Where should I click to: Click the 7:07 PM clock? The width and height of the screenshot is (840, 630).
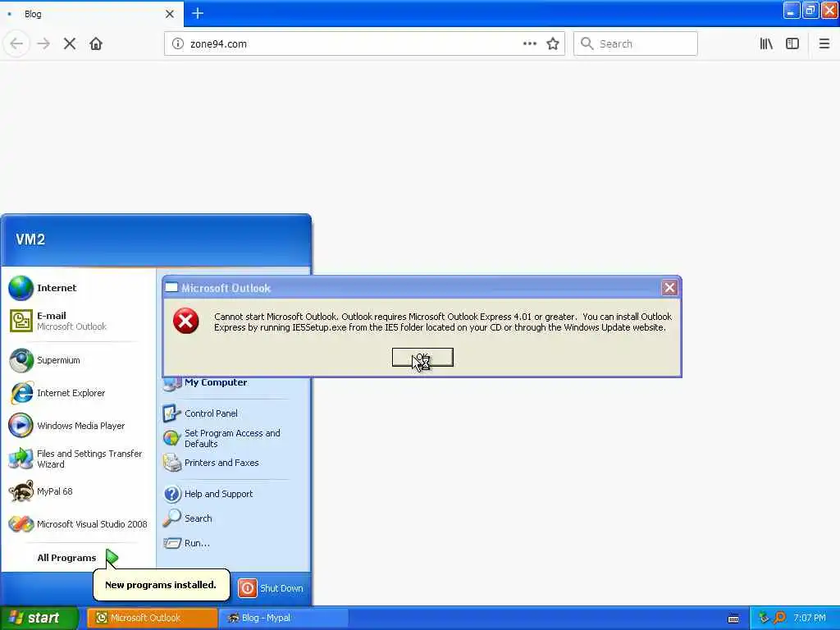tap(810, 618)
